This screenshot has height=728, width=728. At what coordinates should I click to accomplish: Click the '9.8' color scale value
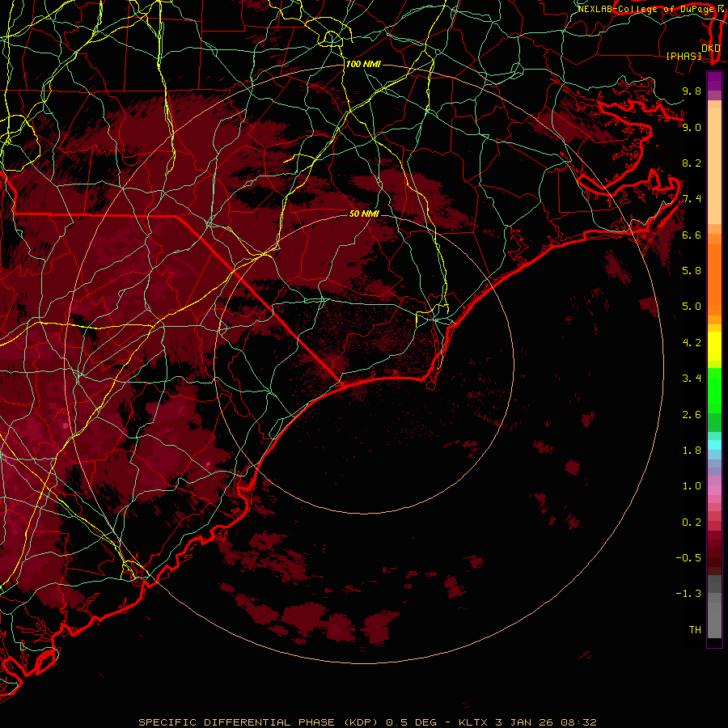[692, 91]
